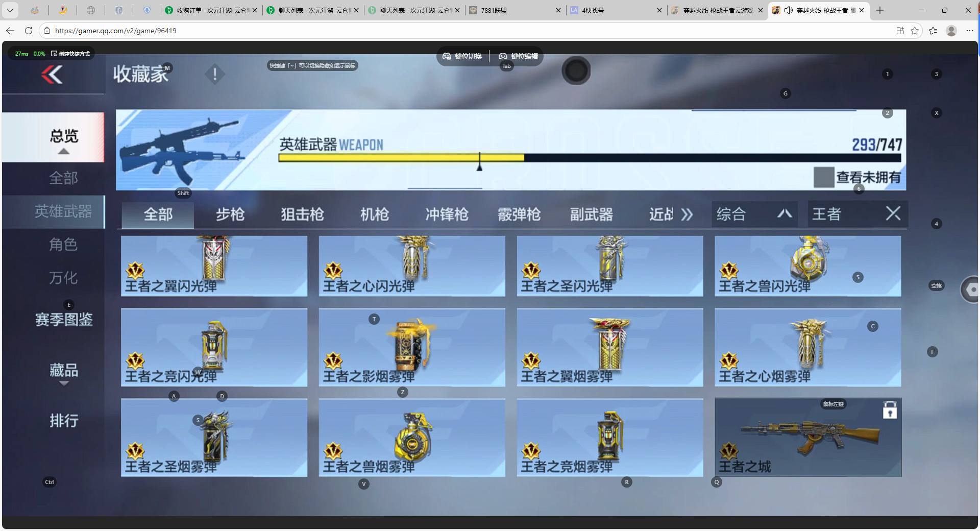Image resolution: width=980 pixels, height=531 pixels.
Task: Mute audio on the active 穿越火线 tab
Action: tap(788, 10)
